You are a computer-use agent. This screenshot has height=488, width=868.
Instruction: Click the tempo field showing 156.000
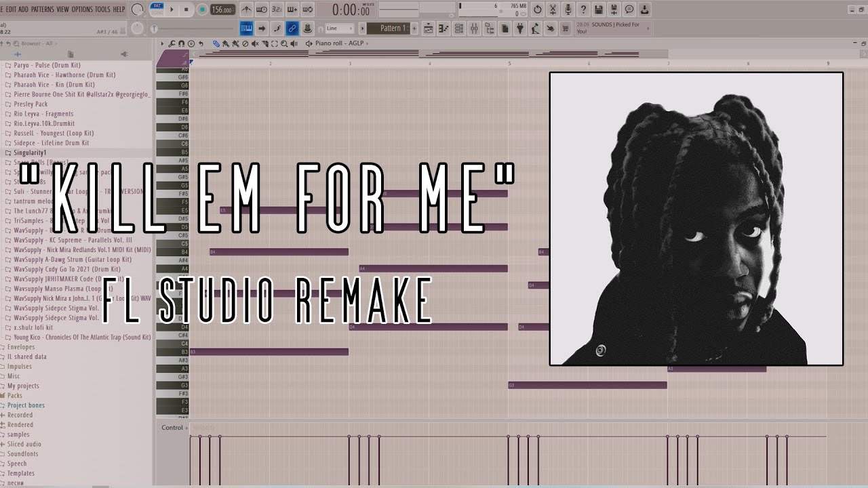pos(222,10)
